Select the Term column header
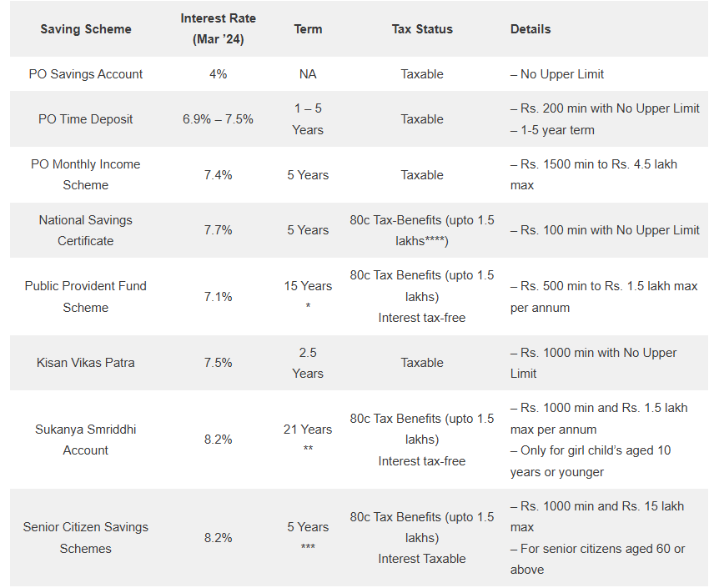This screenshot has width=714, height=588. [308, 29]
